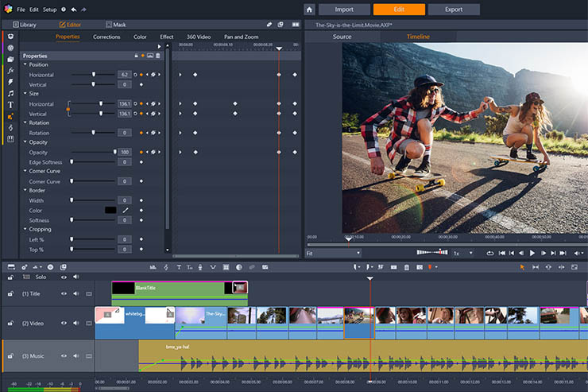
Task: Open the Setup menu
Action: point(49,10)
